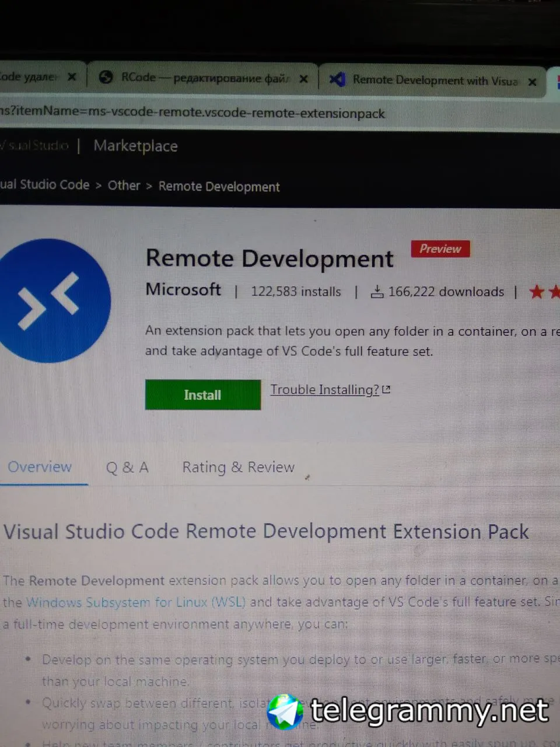This screenshot has height=747, width=560.
Task: Click Remote Development breadcrumb text
Action: [219, 187]
